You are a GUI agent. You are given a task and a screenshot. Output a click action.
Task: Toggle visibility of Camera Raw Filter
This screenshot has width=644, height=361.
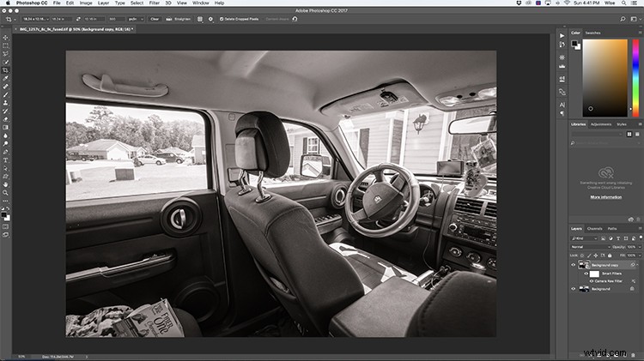592,281
